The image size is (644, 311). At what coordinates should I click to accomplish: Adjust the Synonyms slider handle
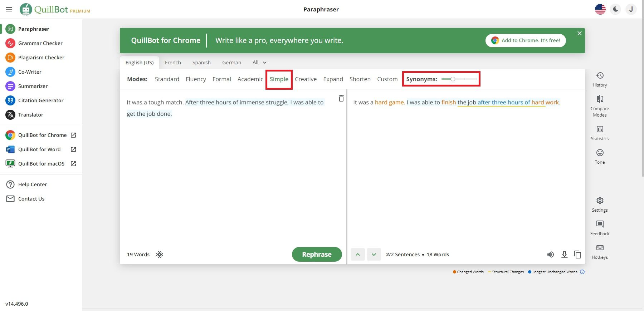[453, 79]
